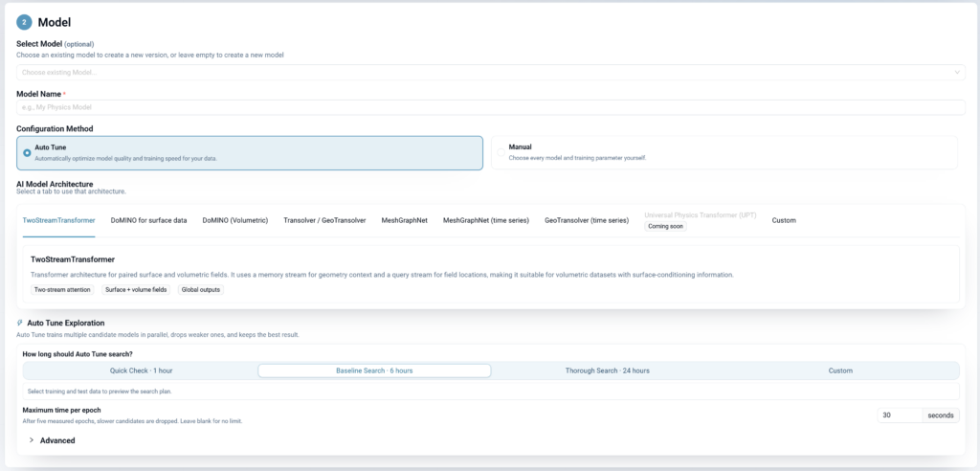The width and height of the screenshot is (980, 471).
Task: Open the DoMINO (Volumetric) tab
Action: click(235, 220)
